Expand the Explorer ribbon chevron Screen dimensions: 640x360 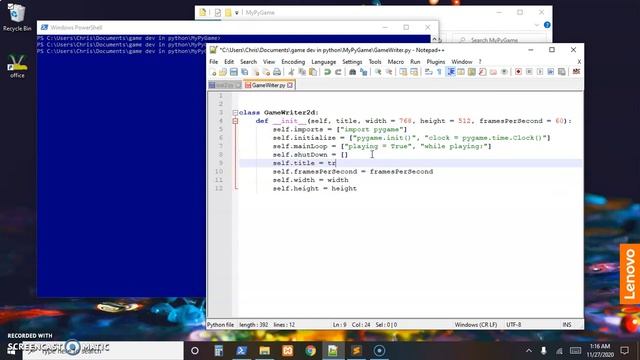(x=537, y=25)
